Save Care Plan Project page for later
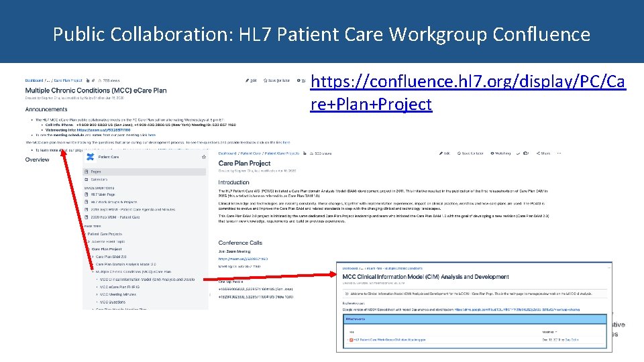This screenshot has width=644, height=362. 470,154
